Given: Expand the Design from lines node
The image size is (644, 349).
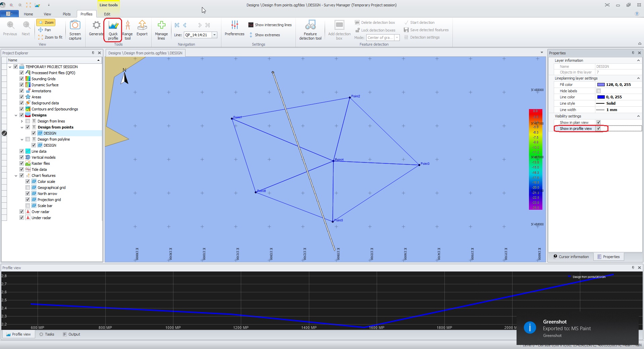Looking at the screenshot, I should tap(22, 121).
